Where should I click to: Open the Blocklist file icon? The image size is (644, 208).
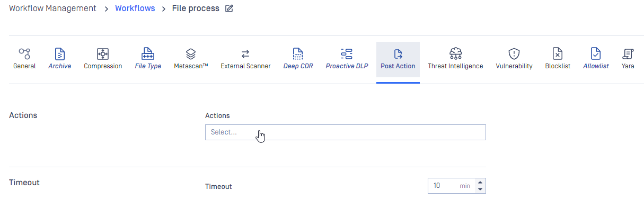pos(558,53)
